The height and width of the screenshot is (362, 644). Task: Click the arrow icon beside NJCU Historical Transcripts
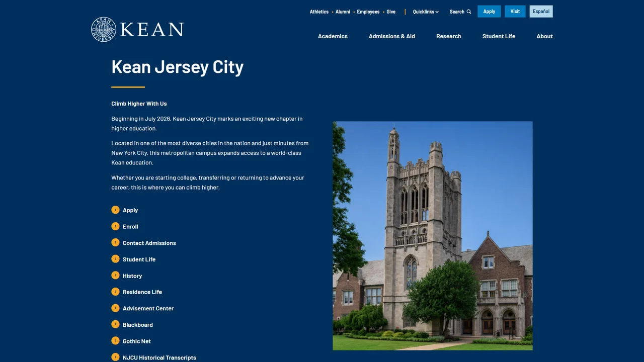115,357
